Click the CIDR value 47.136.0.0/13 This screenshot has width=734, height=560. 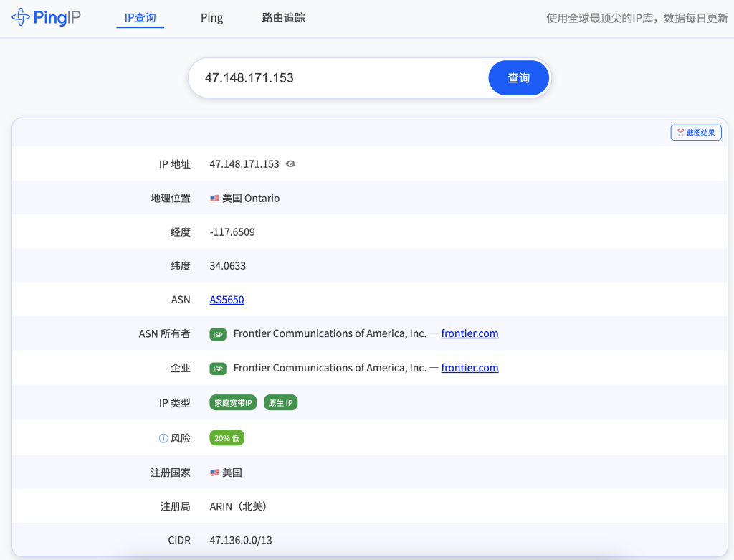click(x=241, y=540)
